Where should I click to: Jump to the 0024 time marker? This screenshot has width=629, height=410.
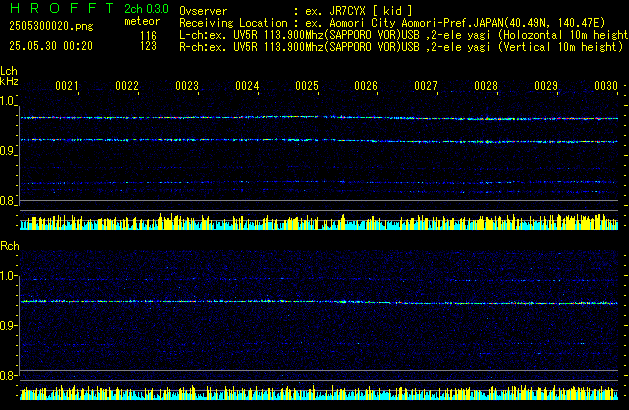pyautogui.click(x=247, y=86)
